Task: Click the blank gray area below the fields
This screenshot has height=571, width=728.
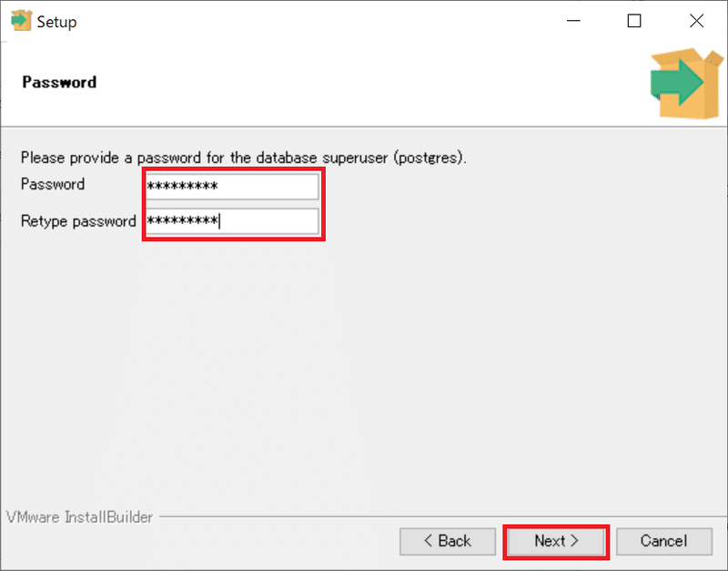Action: [x=364, y=364]
